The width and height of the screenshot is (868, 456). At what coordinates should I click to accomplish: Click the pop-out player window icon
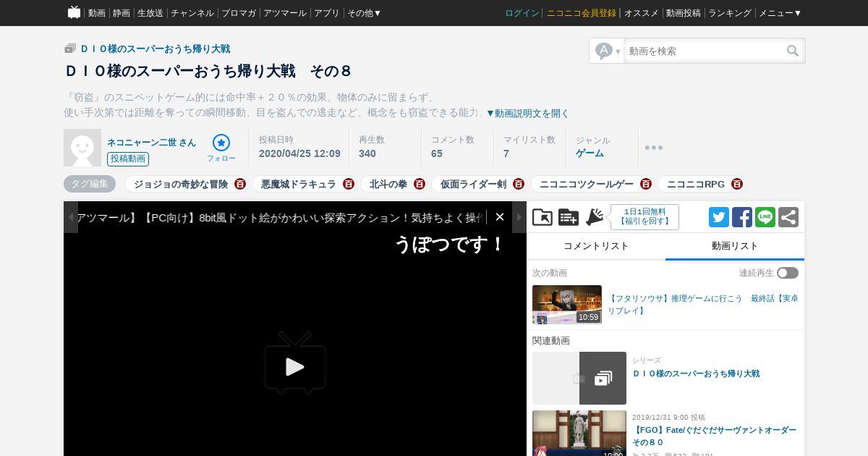[542, 217]
